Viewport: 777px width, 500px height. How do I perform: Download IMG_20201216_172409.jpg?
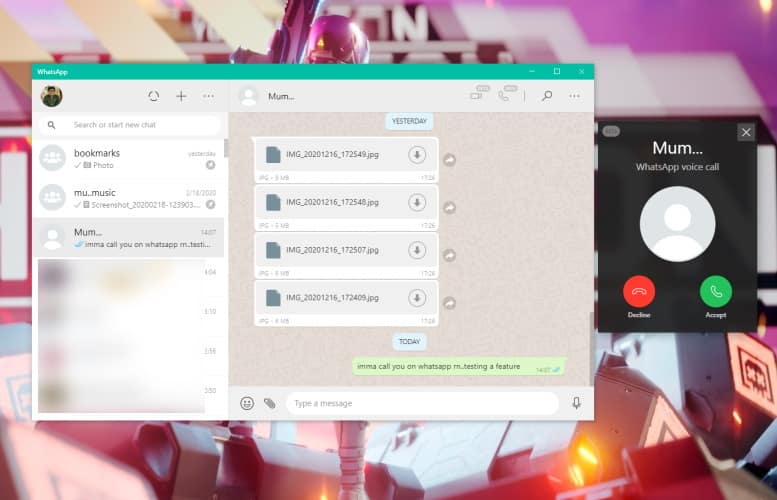click(417, 298)
